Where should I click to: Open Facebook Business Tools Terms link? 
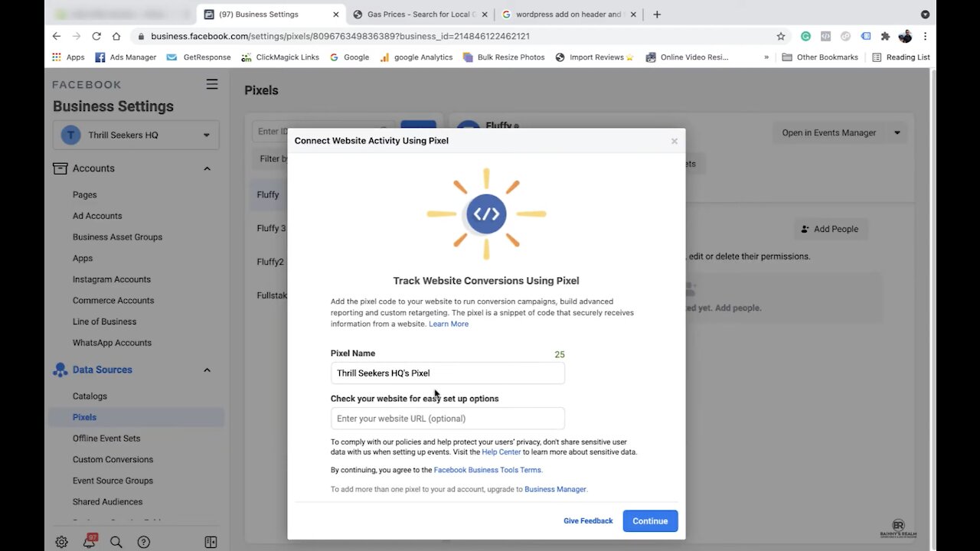488,470
